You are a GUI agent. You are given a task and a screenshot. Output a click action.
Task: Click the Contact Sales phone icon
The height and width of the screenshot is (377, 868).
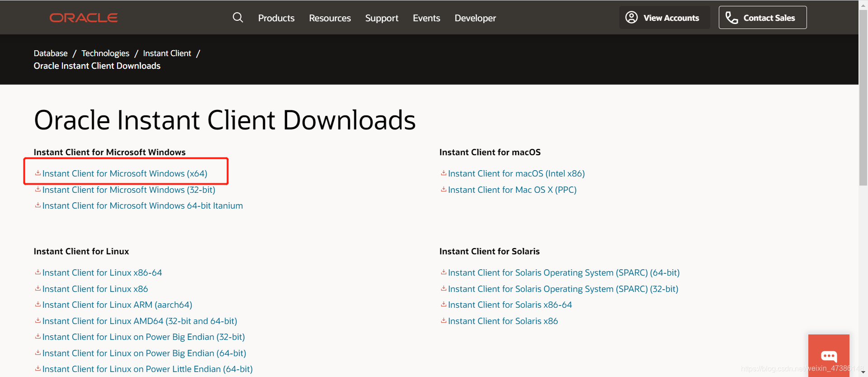coord(731,18)
